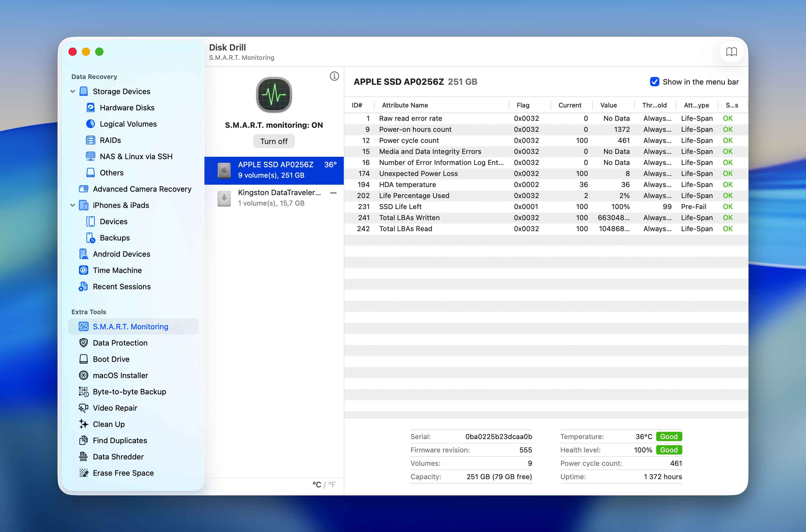The width and height of the screenshot is (806, 532).
Task: Click the Data Protection shield icon
Action: coord(83,343)
